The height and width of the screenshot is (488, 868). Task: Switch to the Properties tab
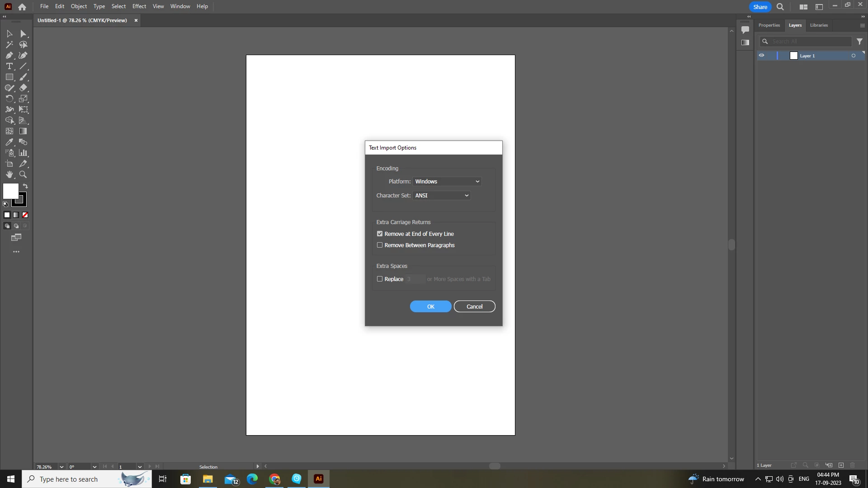769,25
